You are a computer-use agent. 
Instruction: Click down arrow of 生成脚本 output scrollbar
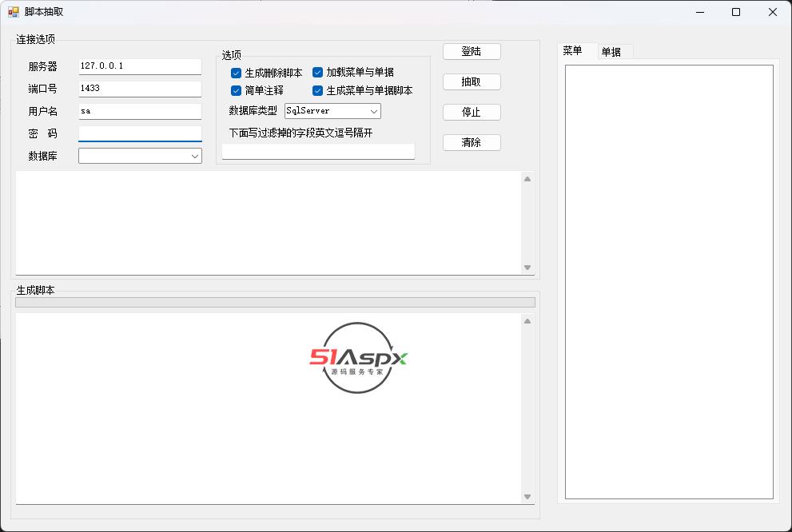527,497
